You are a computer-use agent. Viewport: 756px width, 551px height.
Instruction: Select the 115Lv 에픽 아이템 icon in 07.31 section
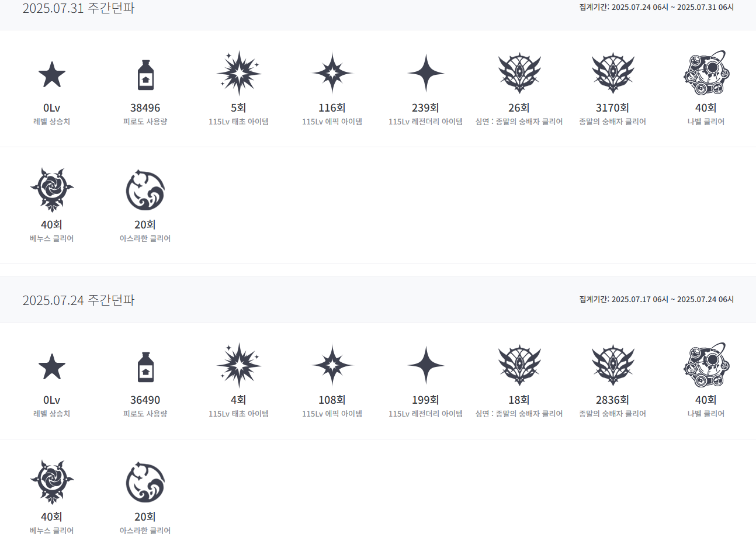(332, 73)
